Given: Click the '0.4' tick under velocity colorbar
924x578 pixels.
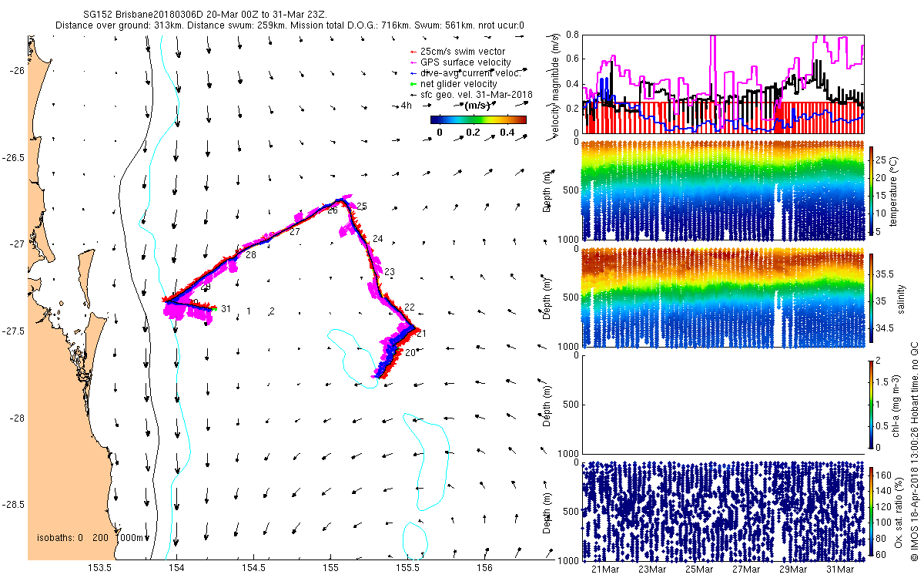Looking at the screenshot, I should [509, 133].
